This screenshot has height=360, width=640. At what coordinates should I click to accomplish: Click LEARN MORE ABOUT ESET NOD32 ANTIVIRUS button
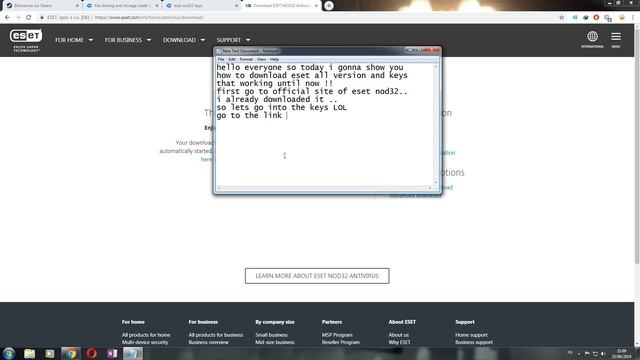[317, 276]
